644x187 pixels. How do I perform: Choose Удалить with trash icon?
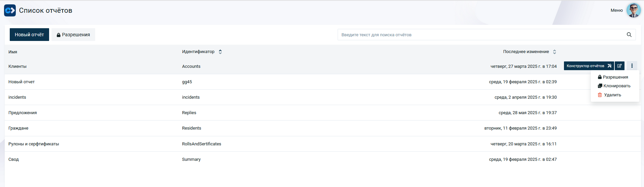point(609,95)
